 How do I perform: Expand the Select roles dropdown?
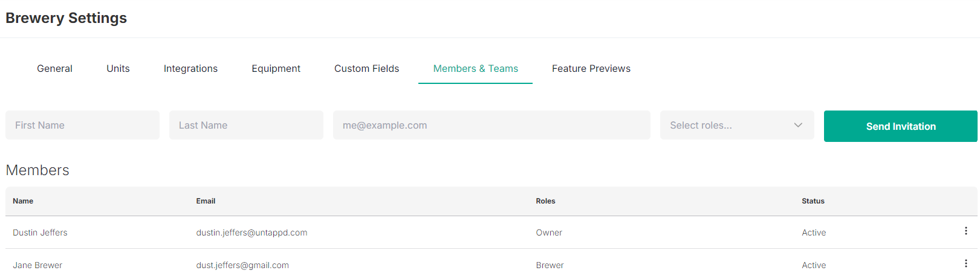[737, 125]
